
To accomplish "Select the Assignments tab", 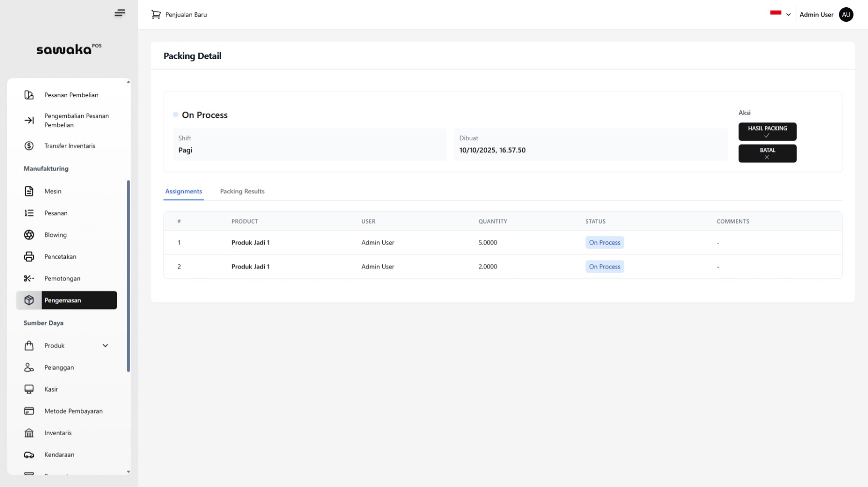I will pos(183,192).
